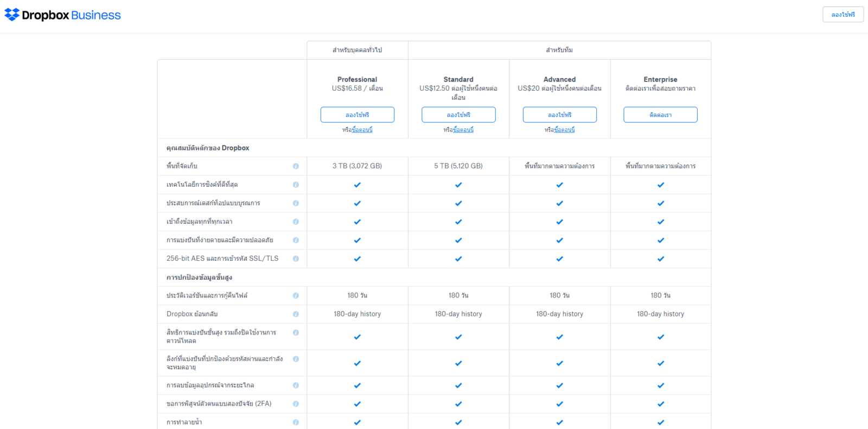The width and height of the screenshot is (868, 429).
Task: Click the 3 TB (3,072 GB) cell
Action: [358, 166]
